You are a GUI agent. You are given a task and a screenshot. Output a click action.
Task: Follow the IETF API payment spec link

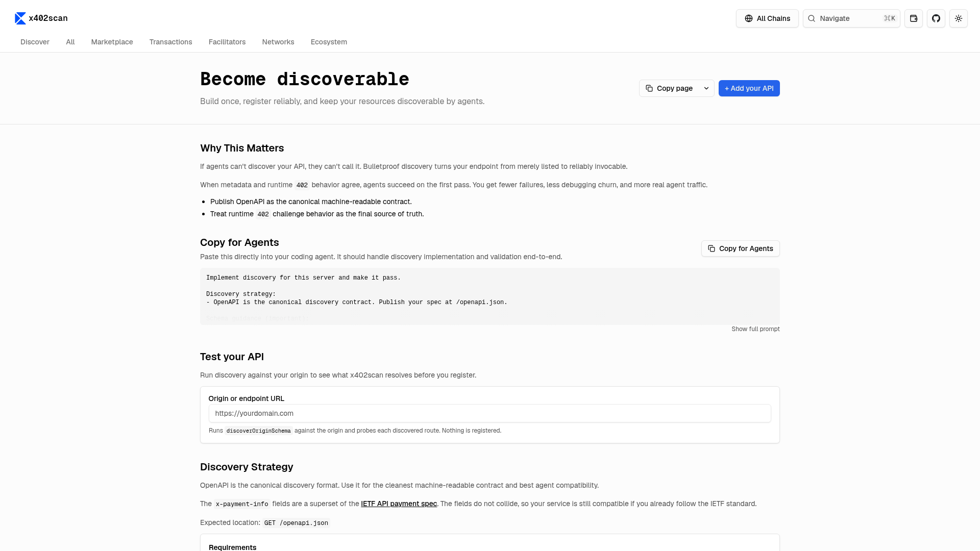click(399, 504)
